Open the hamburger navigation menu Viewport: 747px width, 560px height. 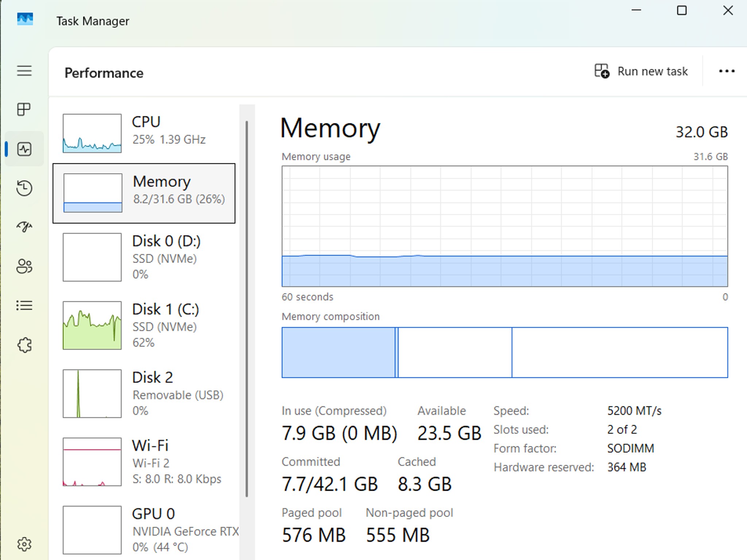pyautogui.click(x=24, y=71)
